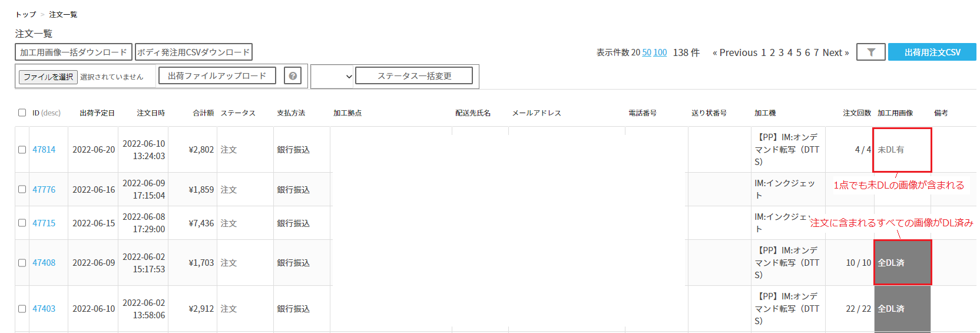Set display count to 50
Image resolution: width=980 pixels, height=333 pixels.
(647, 52)
